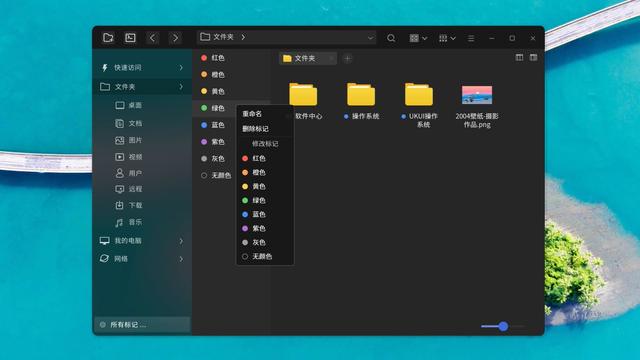
Task: Open 下载 in the sidebar
Action: click(129, 205)
